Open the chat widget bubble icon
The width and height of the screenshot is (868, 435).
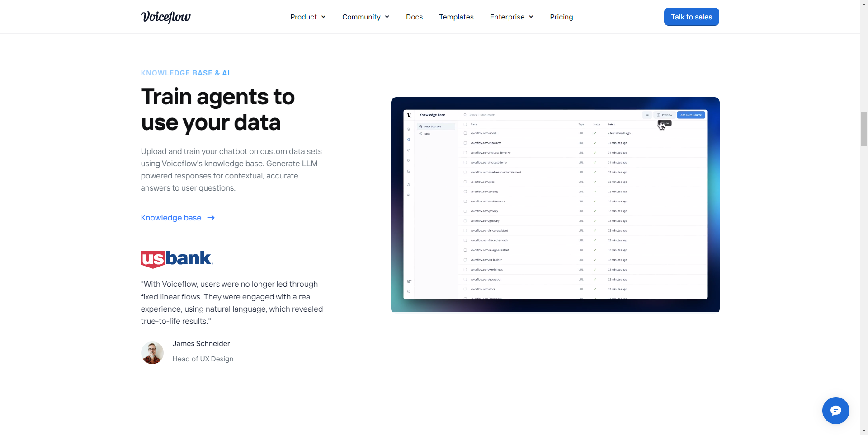[835, 410]
